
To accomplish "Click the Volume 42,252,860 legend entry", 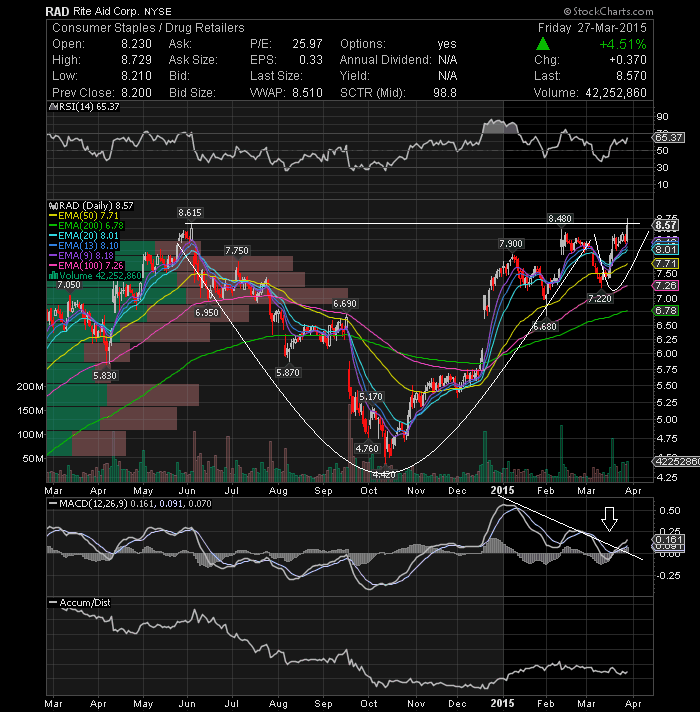I will [95, 276].
